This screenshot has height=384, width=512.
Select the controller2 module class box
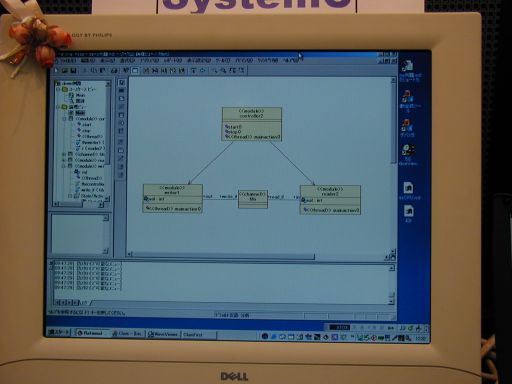[252, 124]
